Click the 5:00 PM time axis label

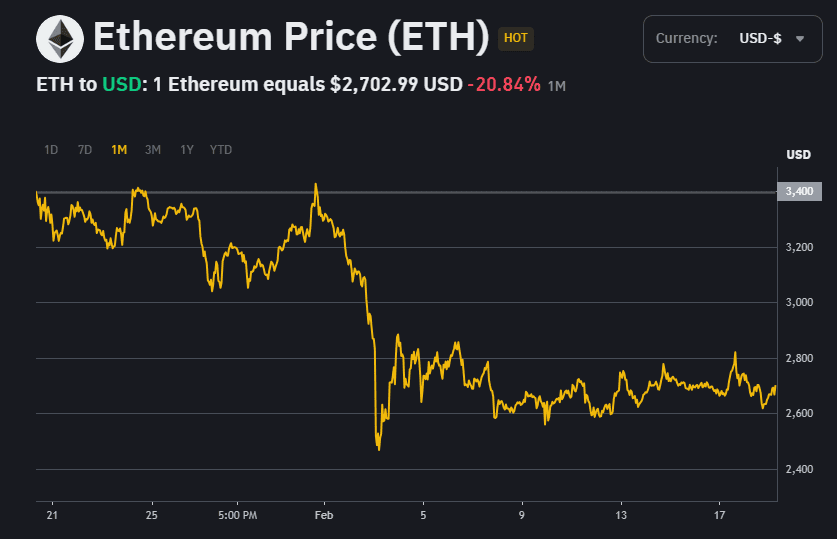[237, 516]
